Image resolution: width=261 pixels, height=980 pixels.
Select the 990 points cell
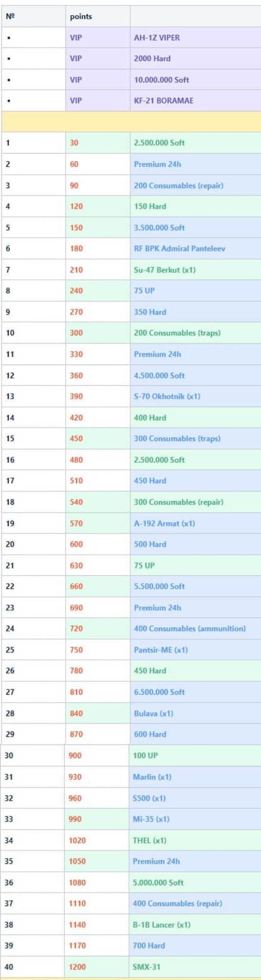point(97,819)
